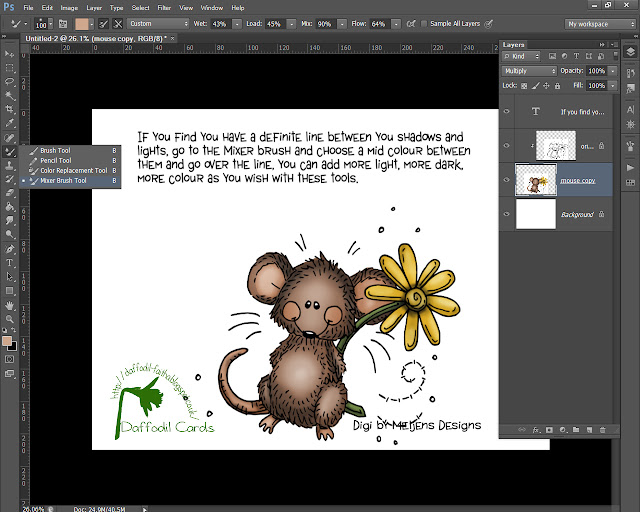Change the screen mode

click(x=9, y=374)
